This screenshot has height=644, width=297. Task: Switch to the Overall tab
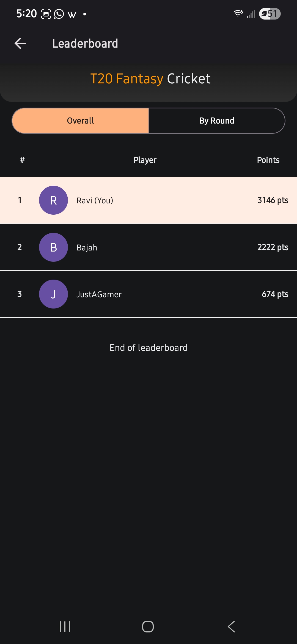coord(80,121)
